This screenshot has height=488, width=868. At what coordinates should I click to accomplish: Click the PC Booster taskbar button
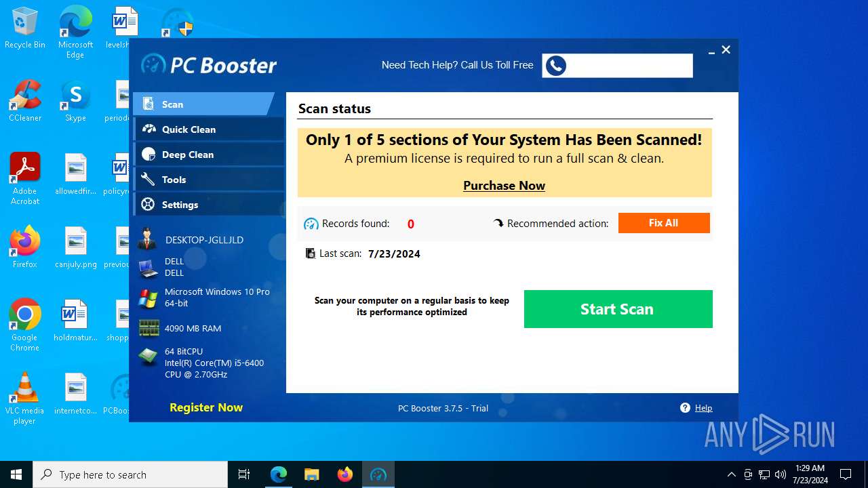(378, 474)
